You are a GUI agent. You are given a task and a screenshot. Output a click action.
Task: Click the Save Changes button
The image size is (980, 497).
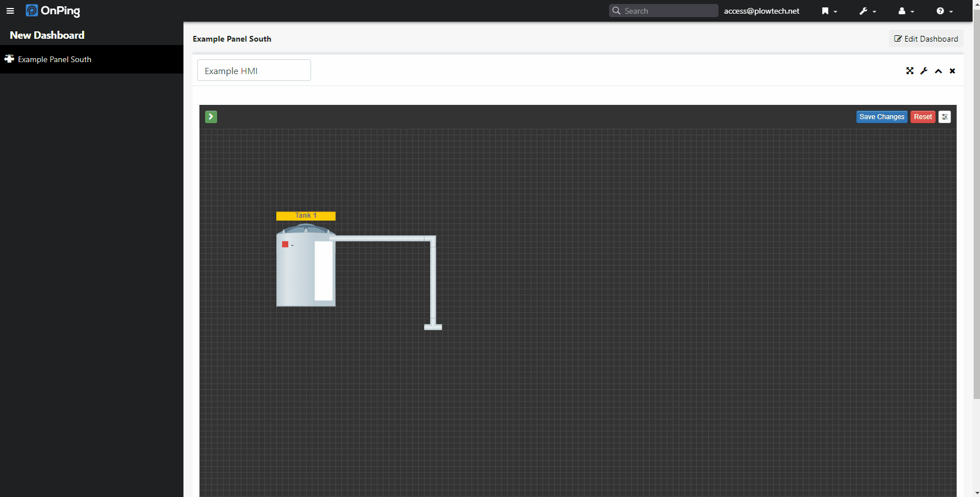click(x=881, y=117)
